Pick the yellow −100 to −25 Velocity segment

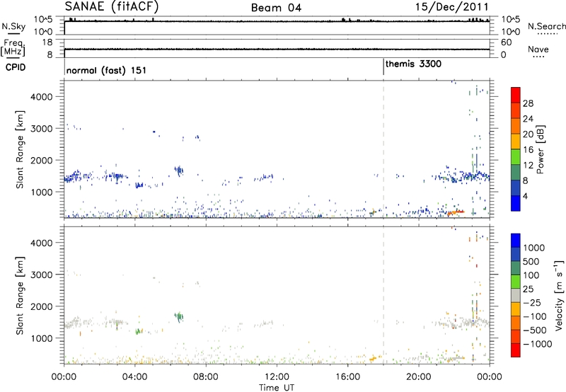pos(516,309)
